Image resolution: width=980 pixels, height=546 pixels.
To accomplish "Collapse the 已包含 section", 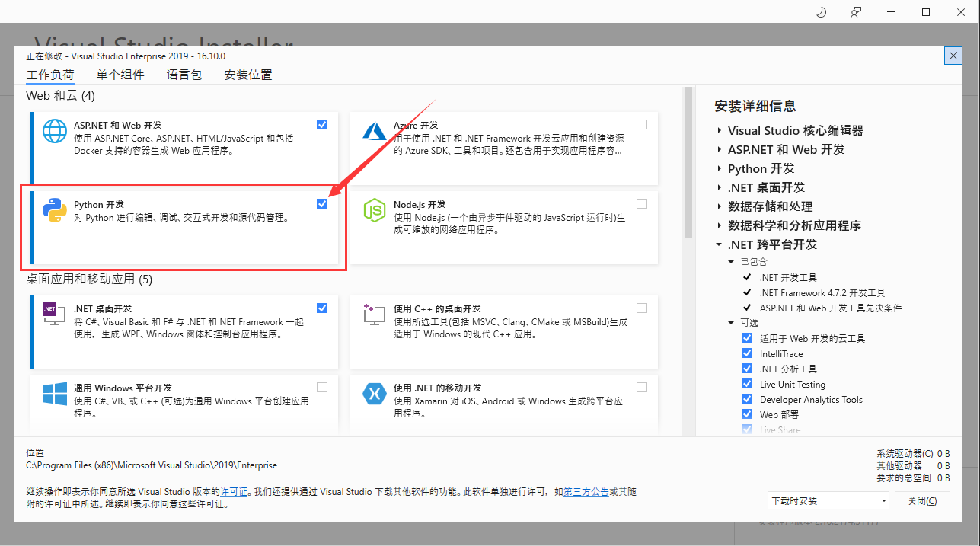I will (x=732, y=262).
